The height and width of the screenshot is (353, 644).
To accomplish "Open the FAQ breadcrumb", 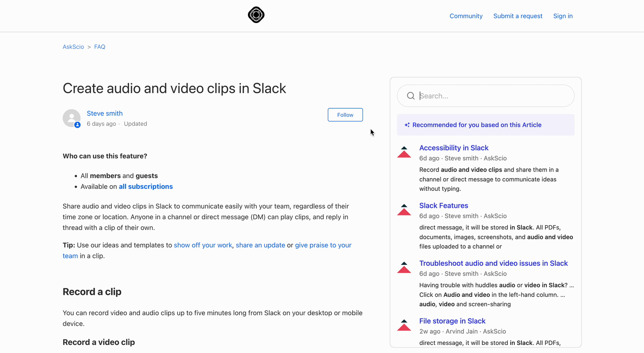I will 99,47.
